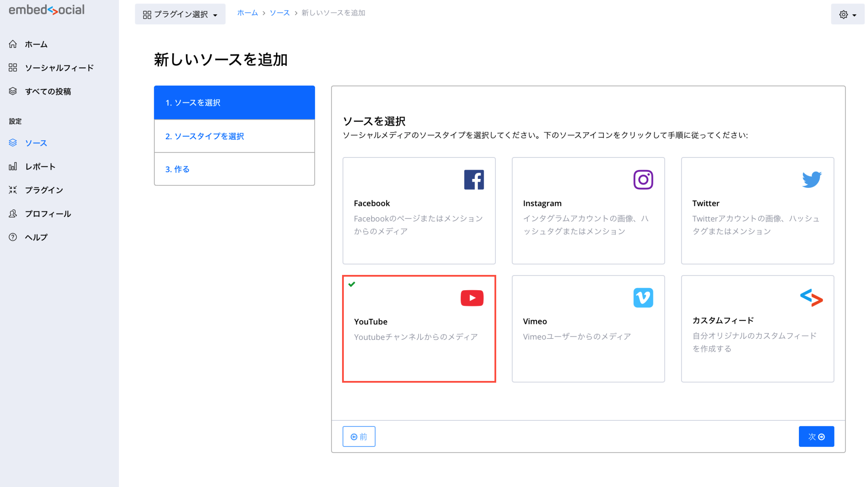Screen dimensions: 868x487
Task: Choose the YouTube source card title
Action: click(371, 322)
